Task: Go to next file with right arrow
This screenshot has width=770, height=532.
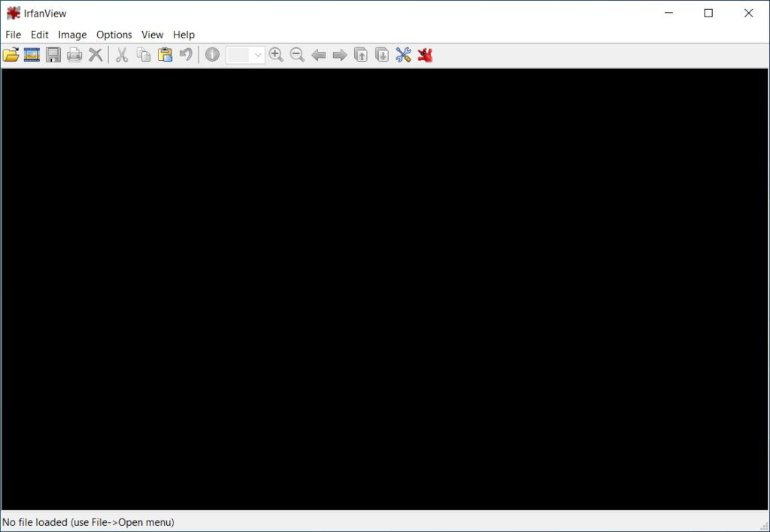Action: point(340,55)
